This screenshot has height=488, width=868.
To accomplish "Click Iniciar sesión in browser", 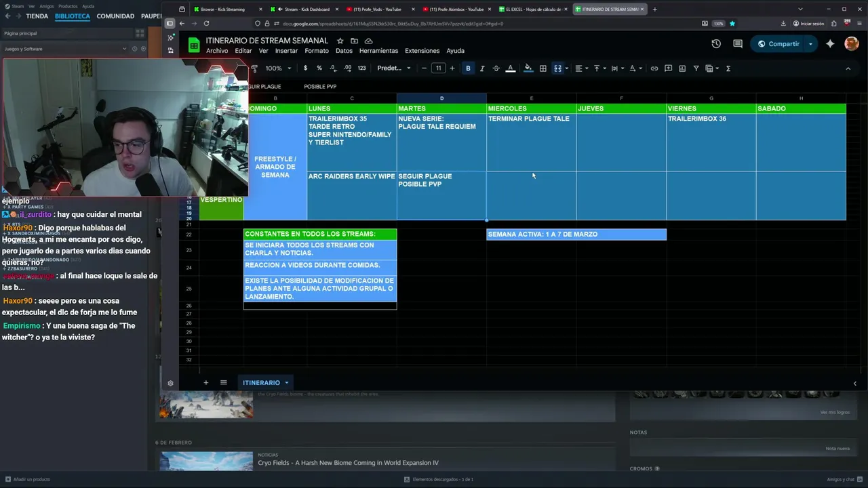I will point(808,24).
